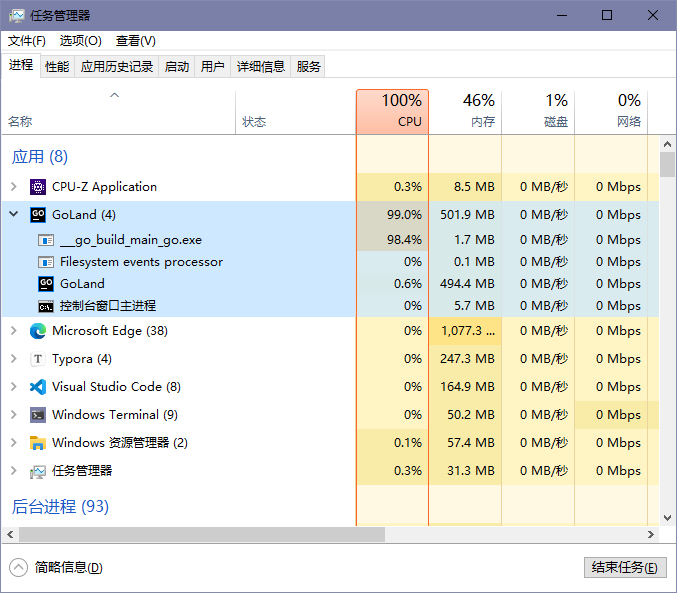Screen dimensions: 677x593
Task: Click the horizontal scrollbar thumb
Action: 202,535
